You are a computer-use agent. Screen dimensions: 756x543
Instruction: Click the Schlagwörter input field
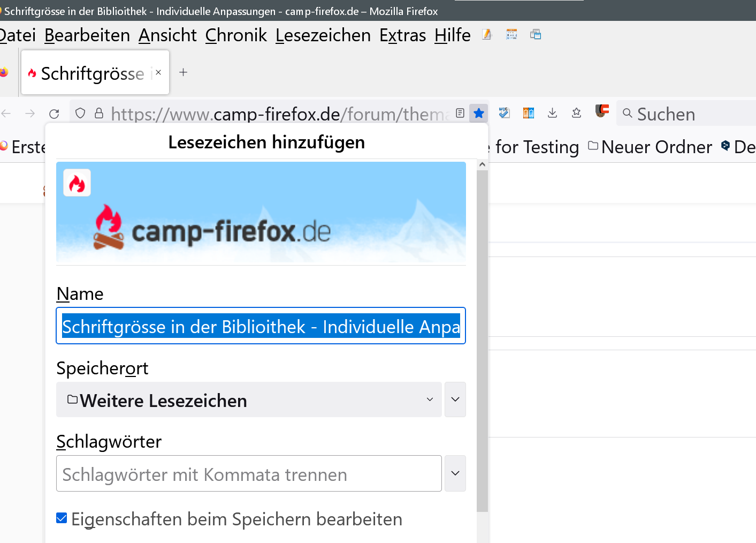point(249,474)
